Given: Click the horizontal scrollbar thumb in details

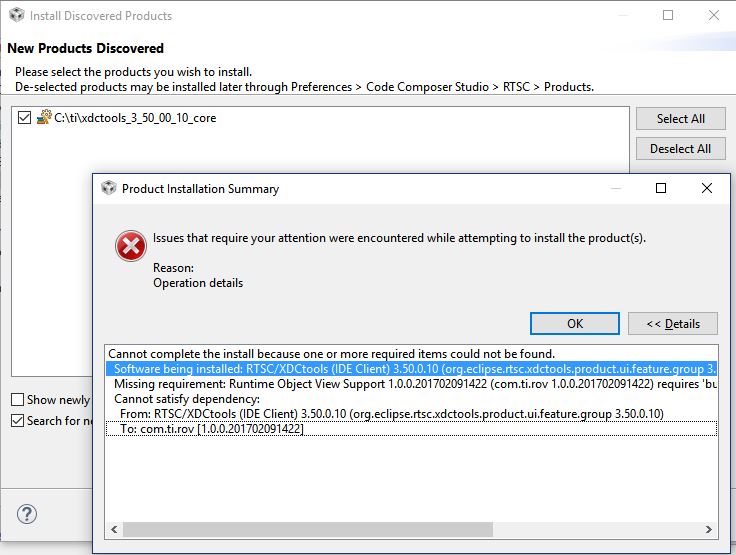Looking at the screenshot, I should click(308, 530).
